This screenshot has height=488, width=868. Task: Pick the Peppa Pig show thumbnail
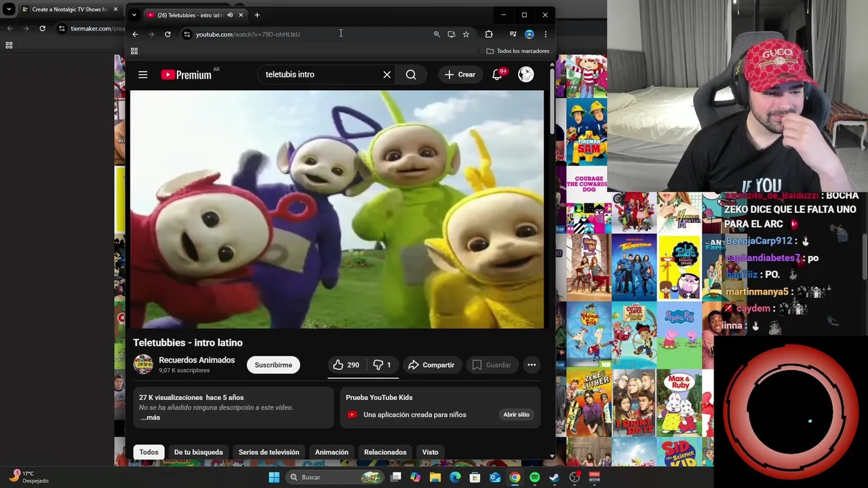(680, 335)
